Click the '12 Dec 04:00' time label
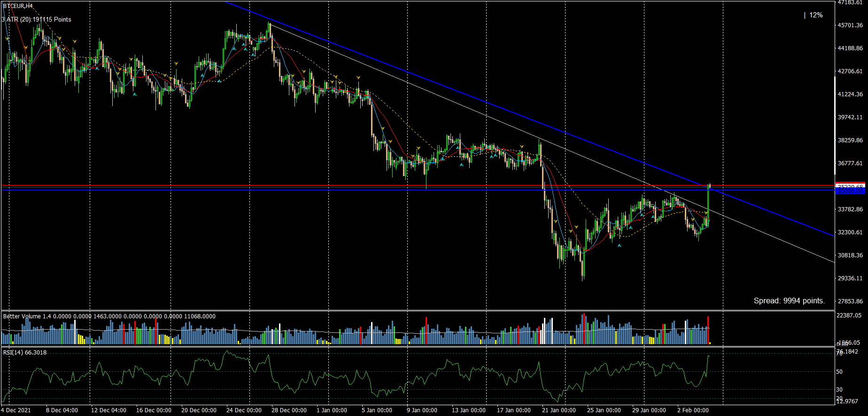This screenshot has height=416, width=868. coord(108,410)
